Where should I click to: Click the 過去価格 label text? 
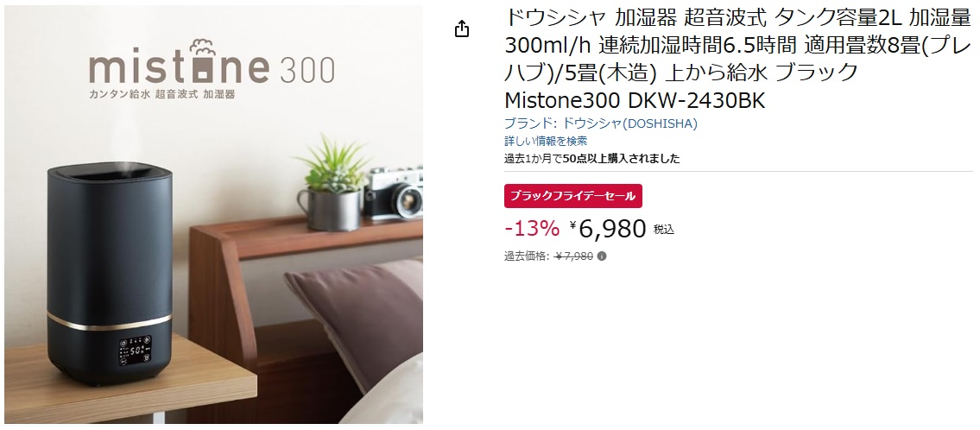[x=527, y=256]
